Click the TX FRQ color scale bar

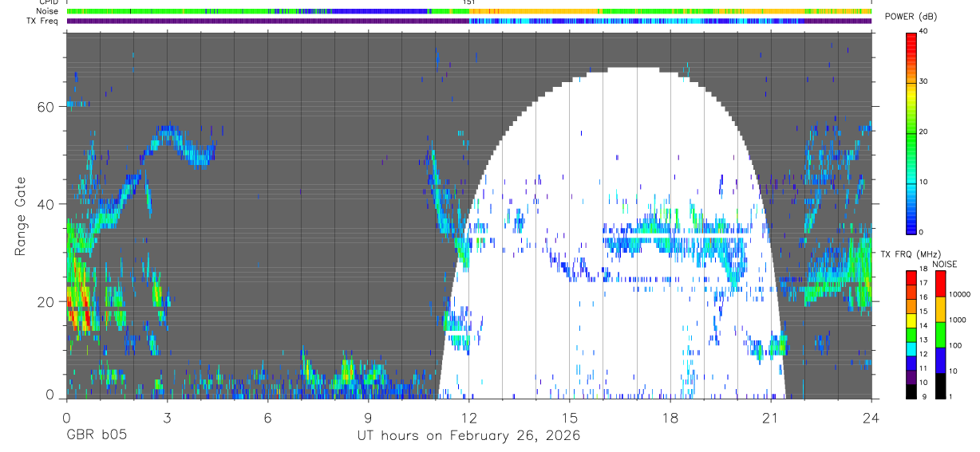(x=911, y=334)
